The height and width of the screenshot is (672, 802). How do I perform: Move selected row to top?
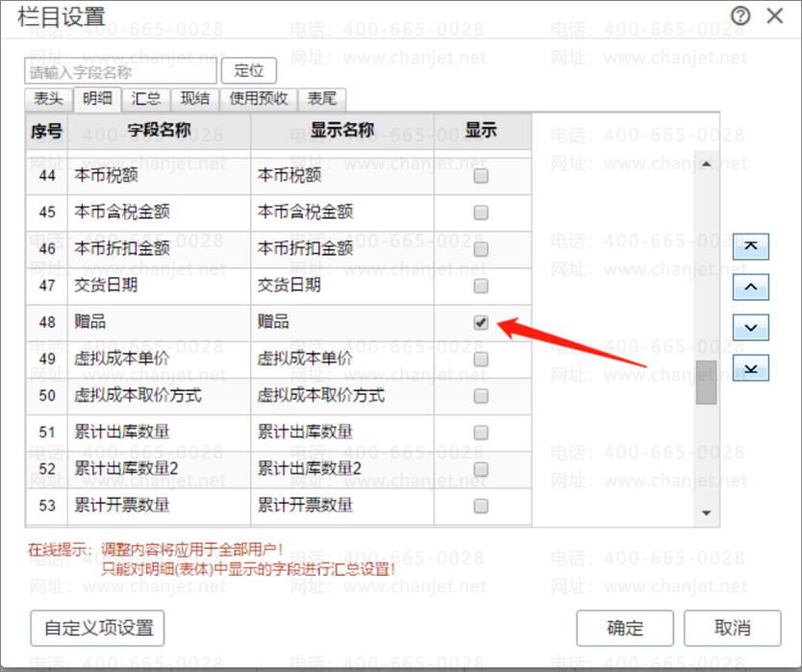(x=750, y=246)
